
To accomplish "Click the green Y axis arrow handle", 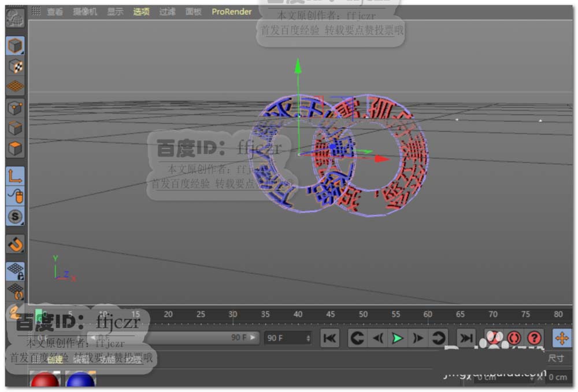I will tap(298, 66).
